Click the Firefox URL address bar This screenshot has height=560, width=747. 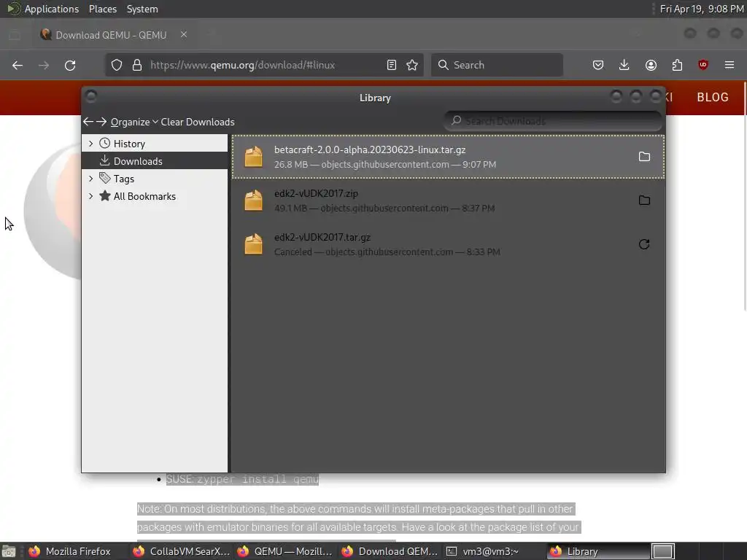264,65
